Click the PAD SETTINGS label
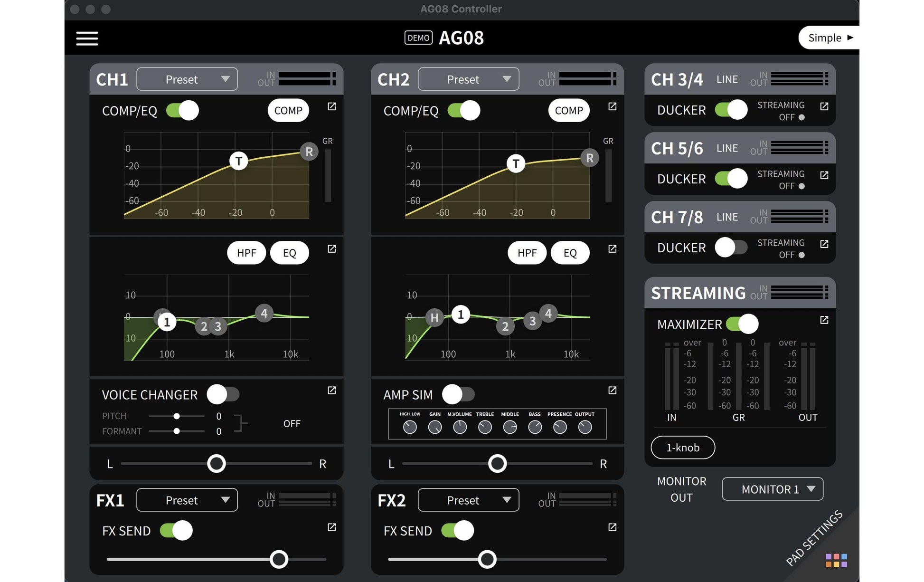The image size is (924, 582). 814,538
